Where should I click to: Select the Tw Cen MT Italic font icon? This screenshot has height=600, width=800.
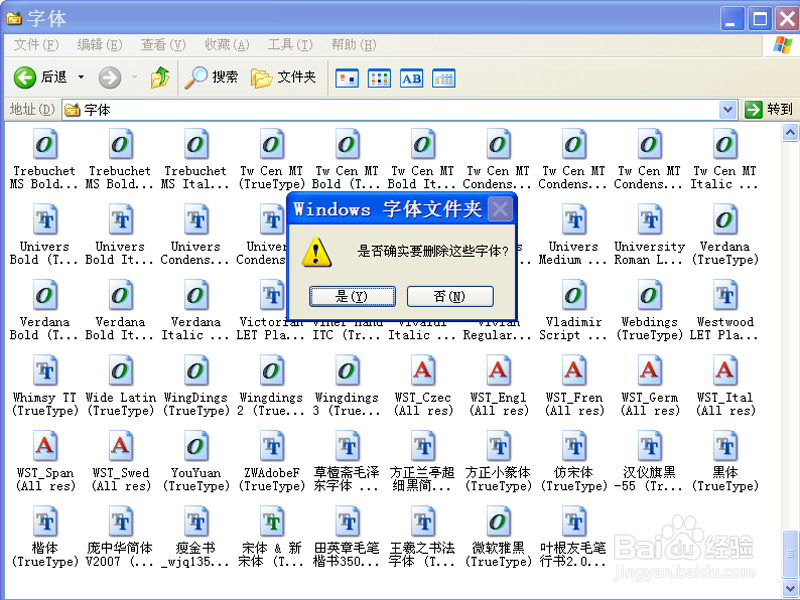click(725, 144)
